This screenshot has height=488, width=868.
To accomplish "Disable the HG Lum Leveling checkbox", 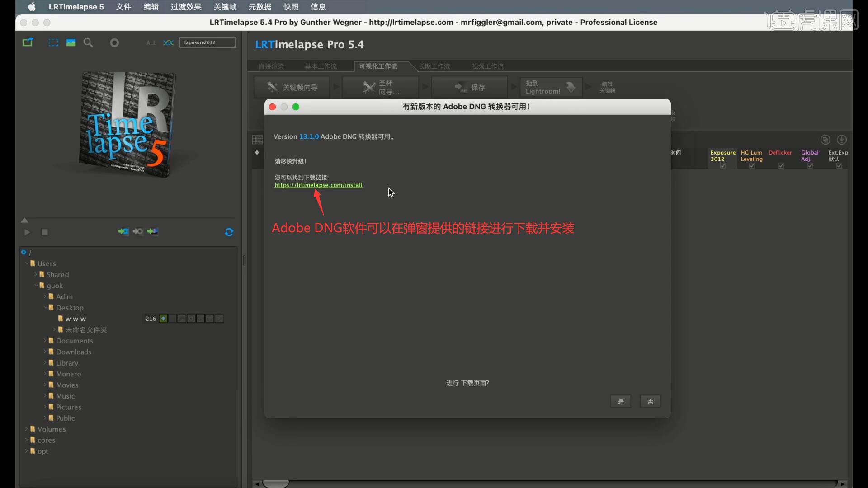I will tap(751, 166).
